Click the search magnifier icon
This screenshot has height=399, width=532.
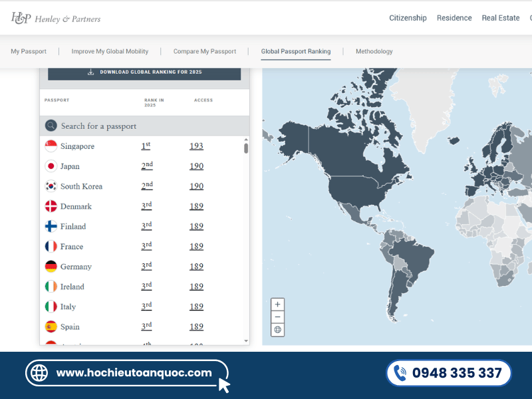point(51,126)
